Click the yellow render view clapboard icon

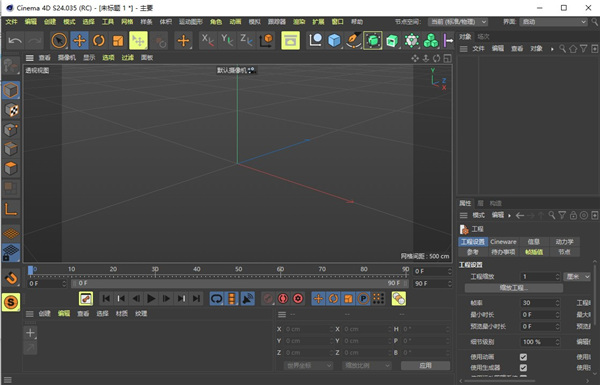coord(290,41)
